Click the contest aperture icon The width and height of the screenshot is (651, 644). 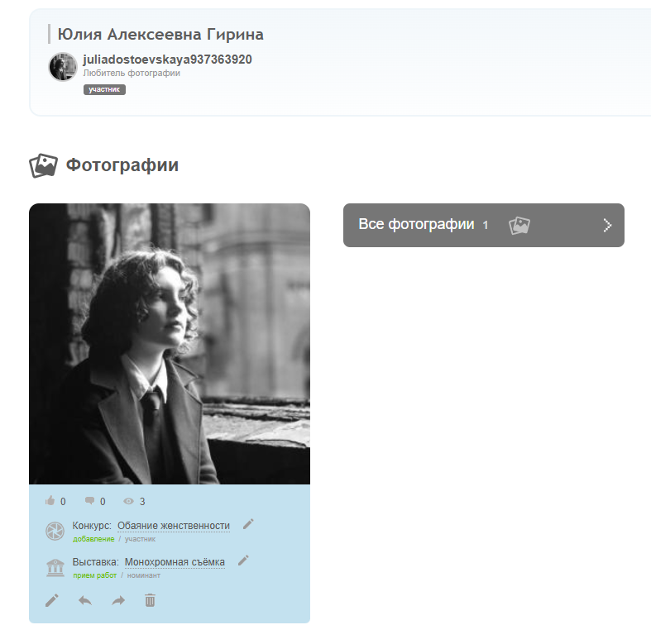[55, 531]
